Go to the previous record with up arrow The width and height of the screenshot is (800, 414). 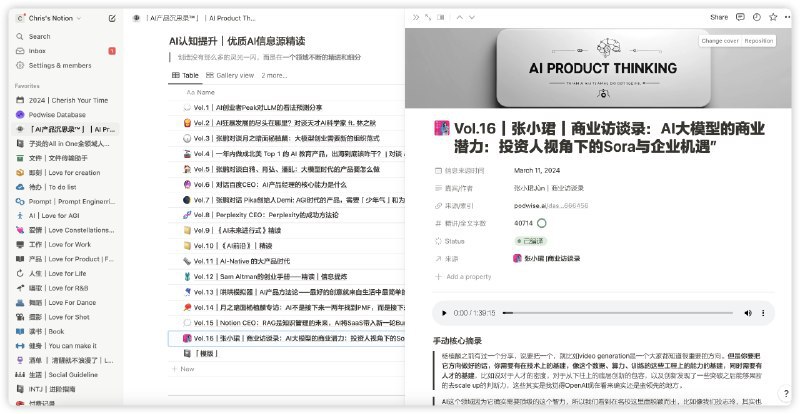pyautogui.click(x=460, y=17)
